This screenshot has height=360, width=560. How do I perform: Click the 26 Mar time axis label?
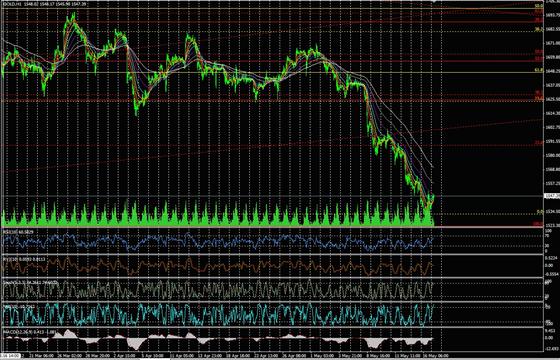tap(69, 356)
